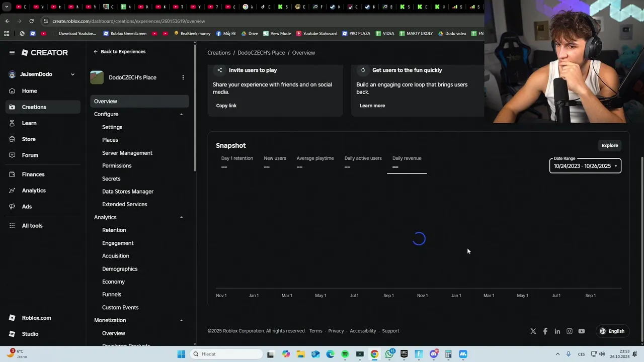Select the Daily active users tab
Image resolution: width=644 pixels, height=362 pixels.
tap(363, 162)
